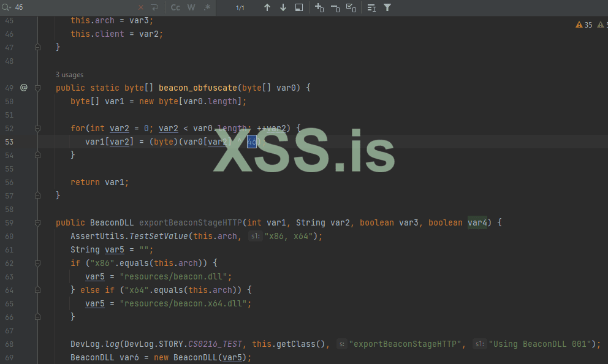This screenshot has width=608, height=364.
Task: Click warning indicator showing 35
Action: [x=584, y=25]
